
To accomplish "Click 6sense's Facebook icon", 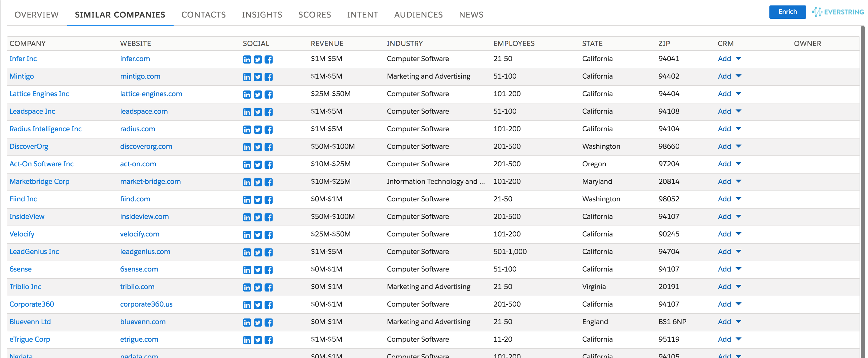I will tap(269, 270).
